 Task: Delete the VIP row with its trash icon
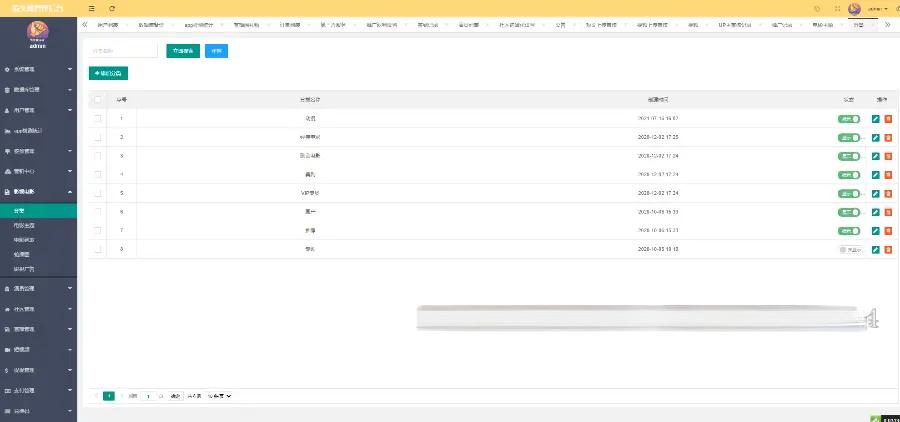click(x=888, y=193)
